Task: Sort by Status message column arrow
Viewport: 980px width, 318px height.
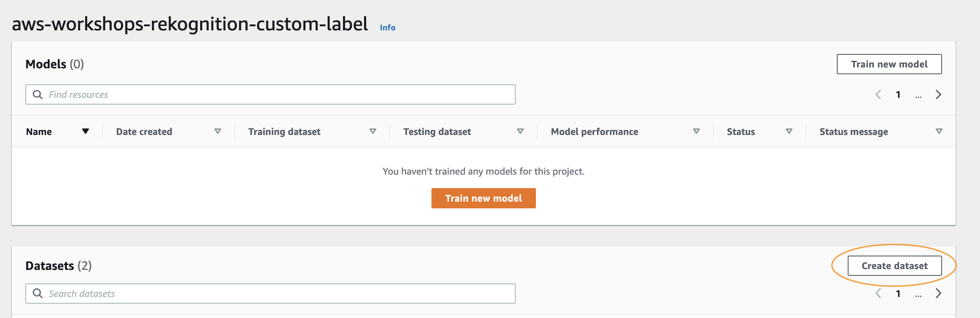Action: point(939,131)
